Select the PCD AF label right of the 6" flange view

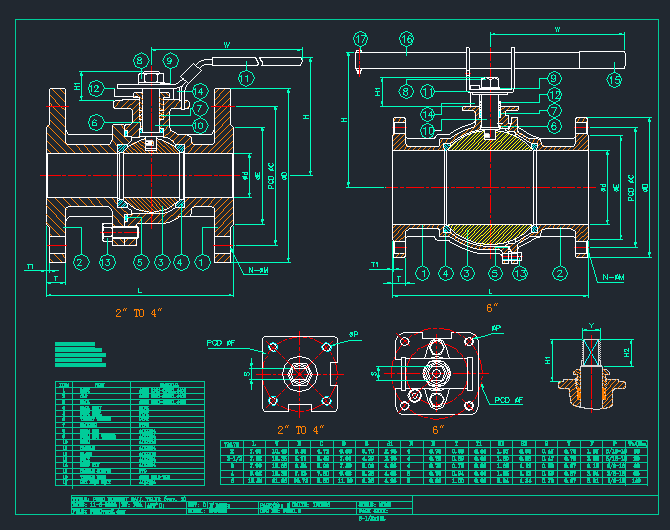[509, 400]
